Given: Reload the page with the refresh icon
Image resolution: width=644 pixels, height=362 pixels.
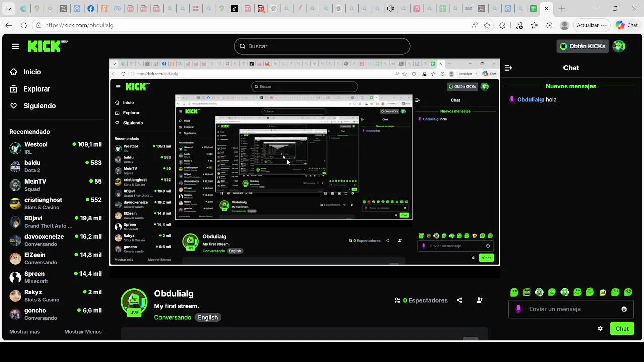Looking at the screenshot, I should click(x=24, y=25).
